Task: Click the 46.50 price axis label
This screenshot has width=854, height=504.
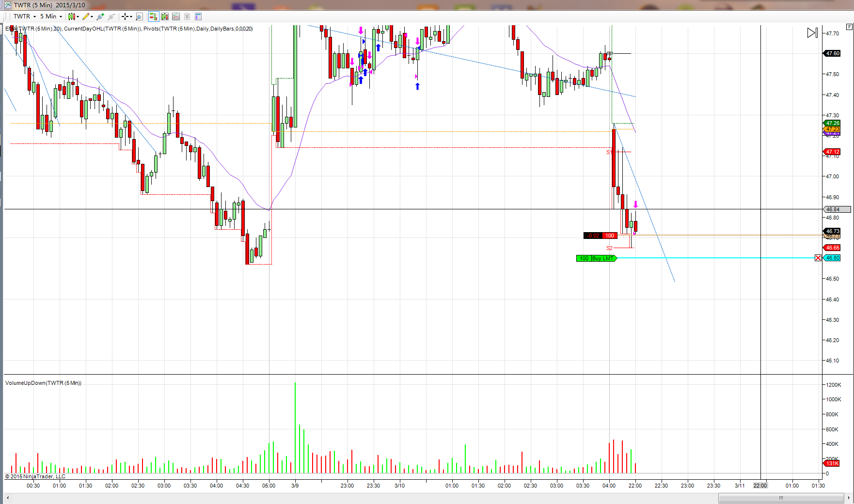Action: 833,279
